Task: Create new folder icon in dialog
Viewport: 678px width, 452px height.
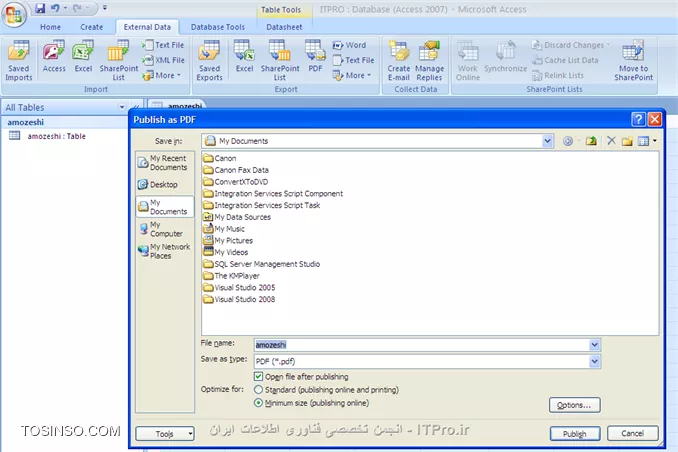Action: pos(627,141)
